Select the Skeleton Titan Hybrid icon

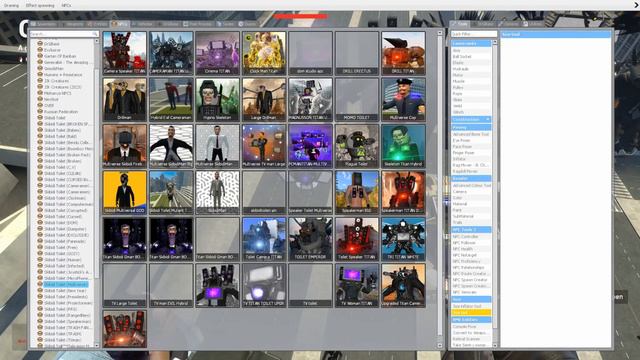pyautogui.click(x=403, y=146)
